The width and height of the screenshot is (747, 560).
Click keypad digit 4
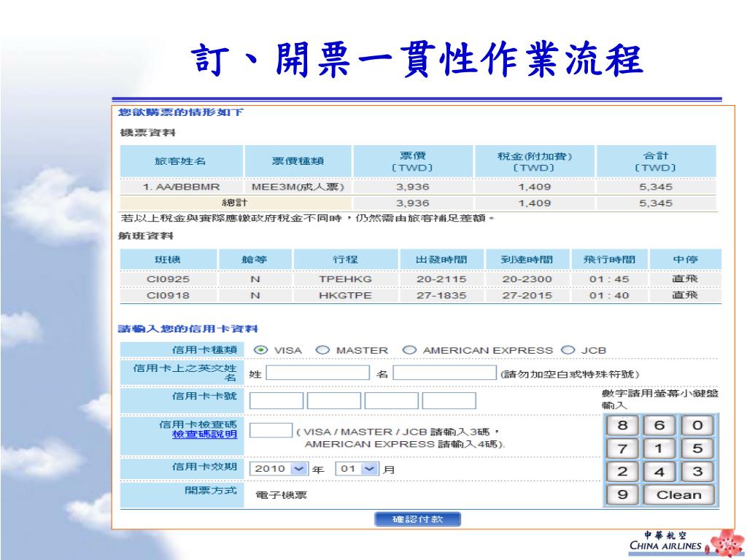tap(659, 472)
